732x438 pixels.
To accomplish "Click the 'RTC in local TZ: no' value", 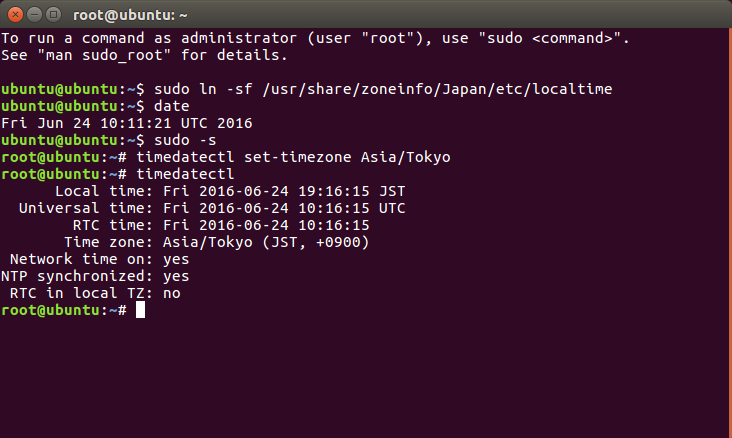I will pyautogui.click(x=172, y=294).
